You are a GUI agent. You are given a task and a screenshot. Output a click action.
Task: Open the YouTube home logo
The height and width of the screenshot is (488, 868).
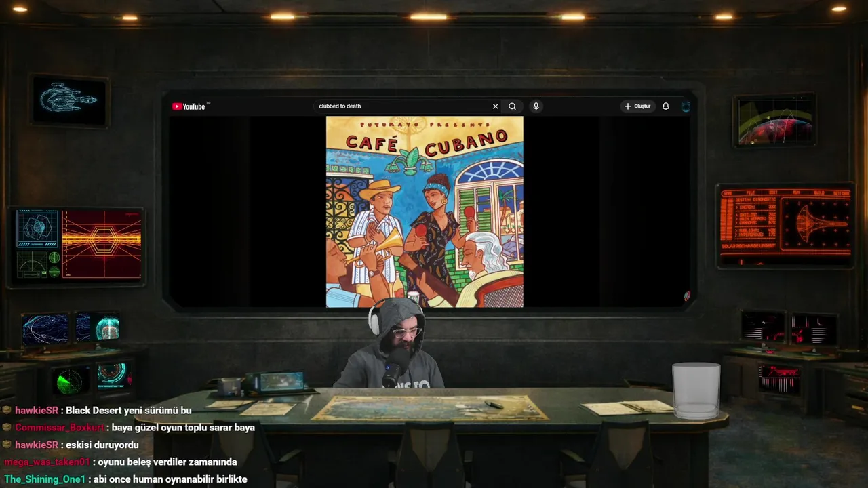point(189,106)
